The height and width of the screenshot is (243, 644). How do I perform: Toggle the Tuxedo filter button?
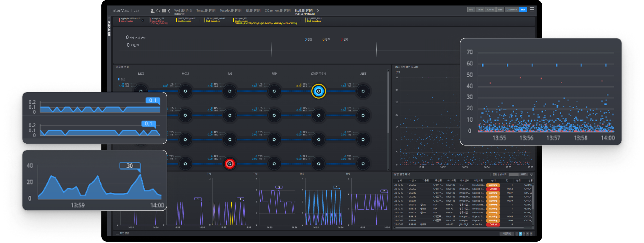(490, 10)
